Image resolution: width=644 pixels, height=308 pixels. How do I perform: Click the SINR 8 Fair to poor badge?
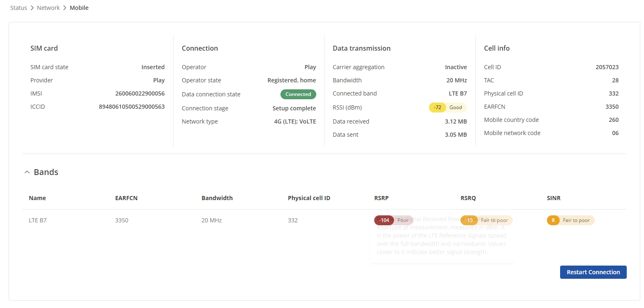point(570,220)
